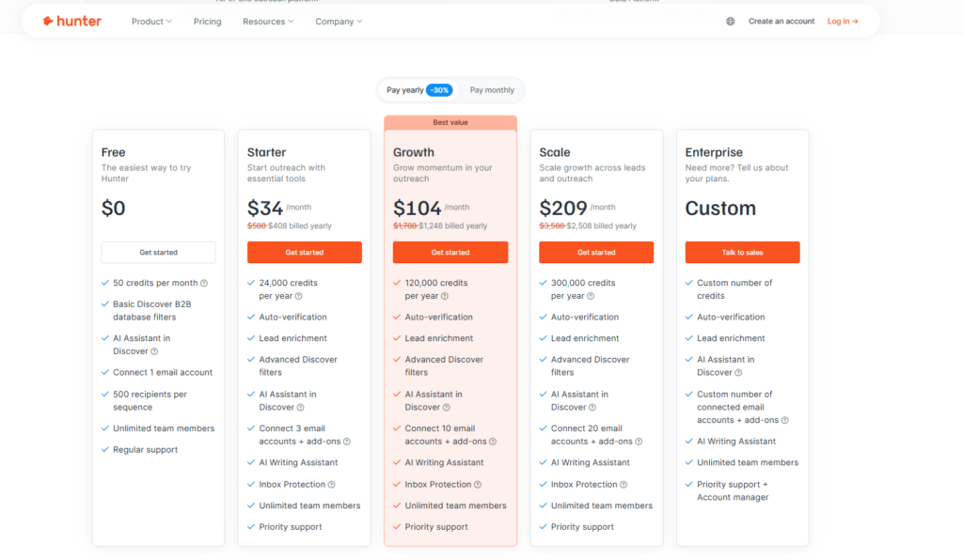Click info icon beside Enterprise connected email accounts + add-ons
Viewport: 963px width, 560px height.
(x=785, y=420)
